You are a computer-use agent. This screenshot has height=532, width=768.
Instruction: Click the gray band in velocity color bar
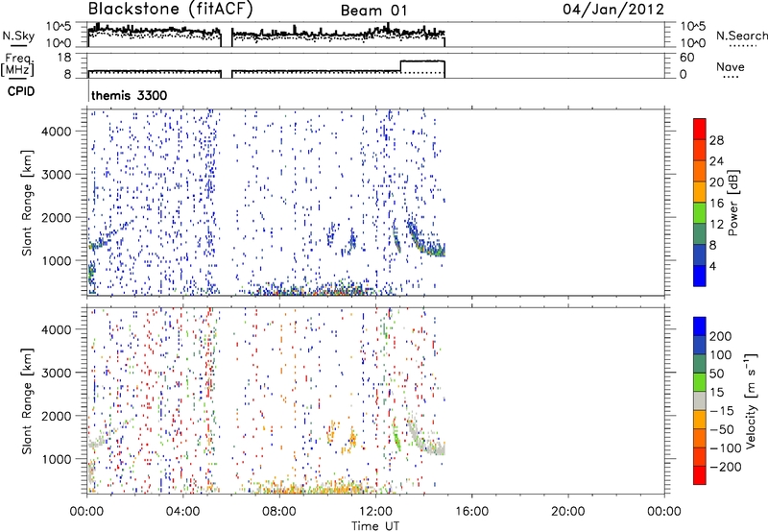pos(700,400)
